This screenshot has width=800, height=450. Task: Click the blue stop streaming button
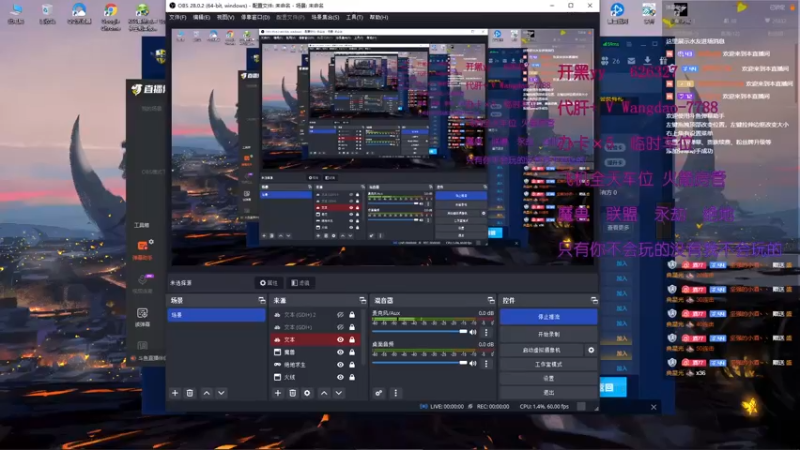click(x=548, y=317)
